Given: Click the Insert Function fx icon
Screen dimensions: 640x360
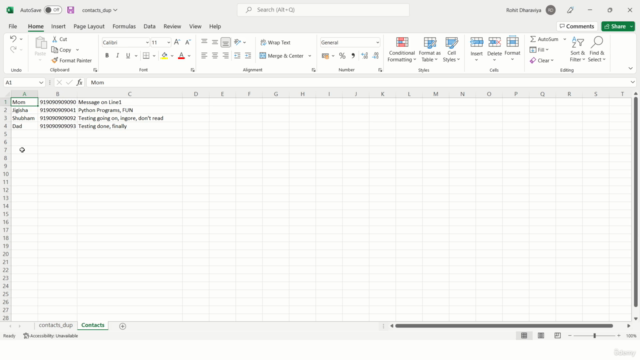Looking at the screenshot, I should 79,82.
